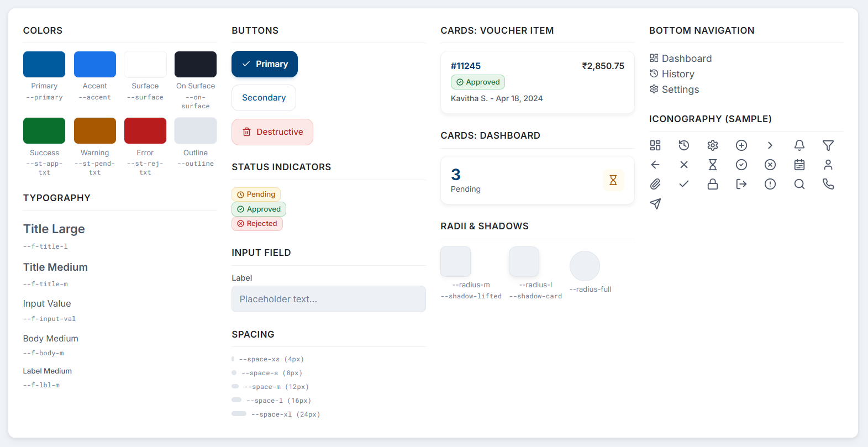Open Settings in bottom navigation
Image resolution: width=868 pixels, height=447 pixels.
tap(674, 90)
